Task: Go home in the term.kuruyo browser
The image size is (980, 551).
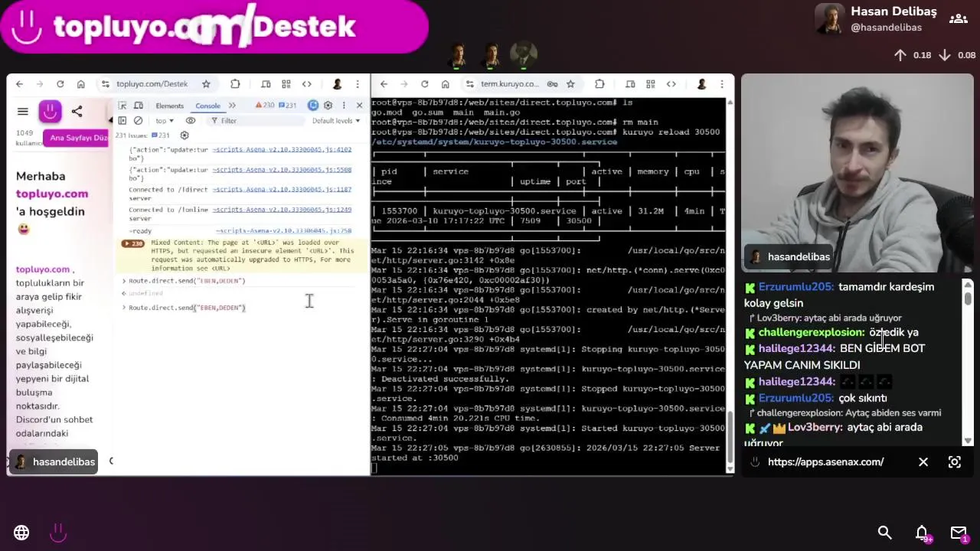Action: pos(446,84)
